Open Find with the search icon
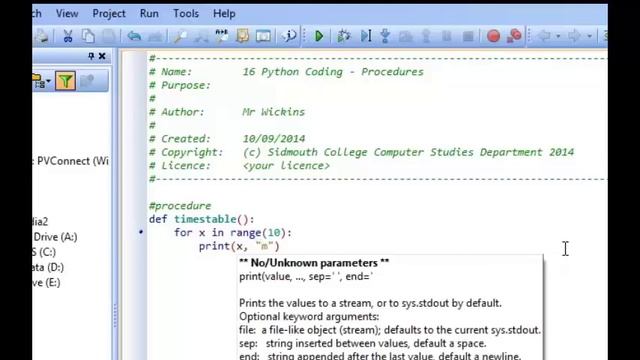 pyautogui.click(x=180, y=36)
